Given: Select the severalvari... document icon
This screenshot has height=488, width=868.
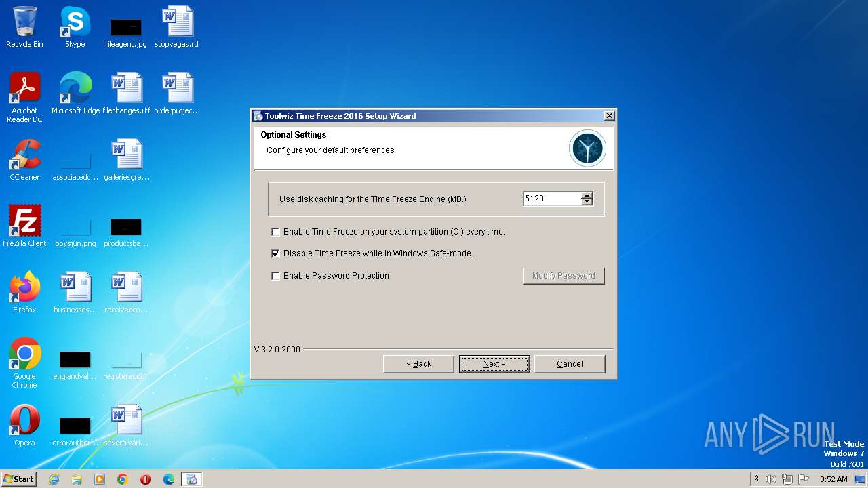Looking at the screenshot, I should (126, 426).
